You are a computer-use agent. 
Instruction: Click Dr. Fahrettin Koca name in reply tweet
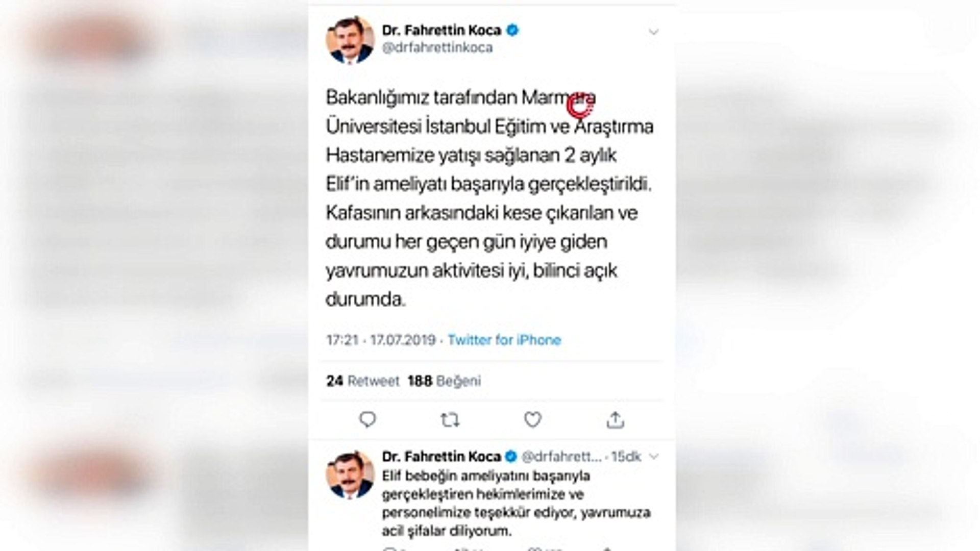click(442, 456)
